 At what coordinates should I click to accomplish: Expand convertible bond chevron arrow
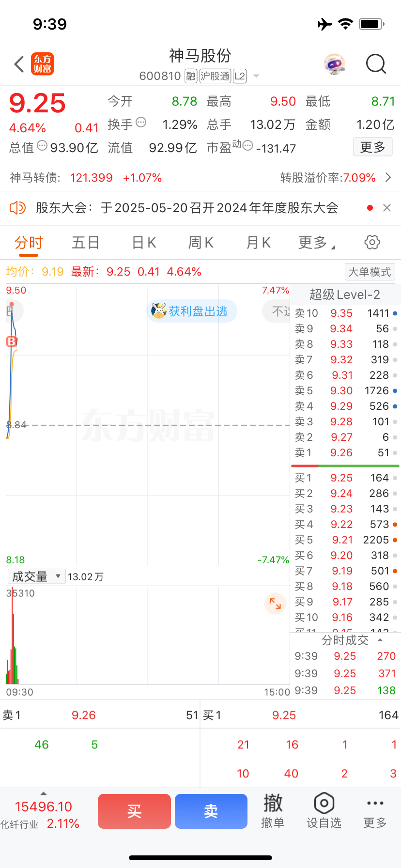pos(388,178)
